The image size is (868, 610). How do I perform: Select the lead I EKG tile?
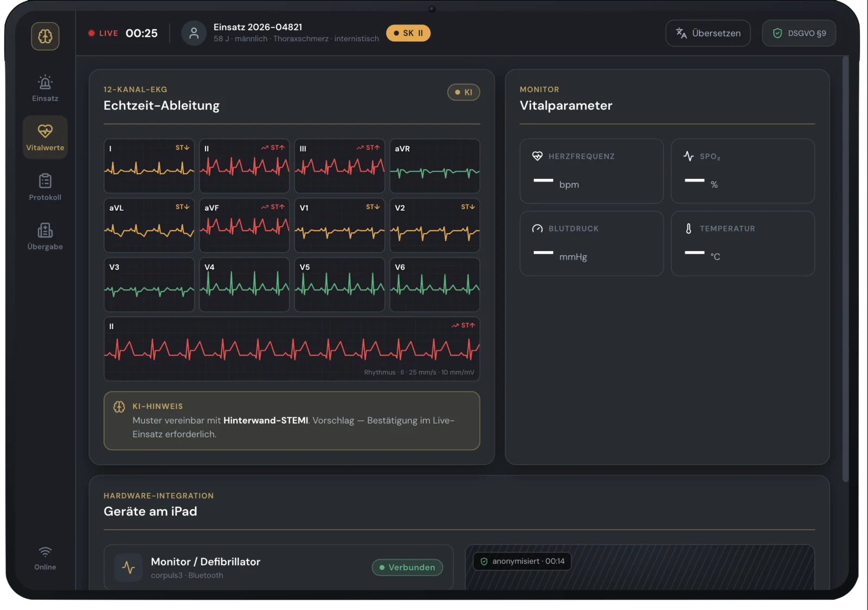point(149,166)
